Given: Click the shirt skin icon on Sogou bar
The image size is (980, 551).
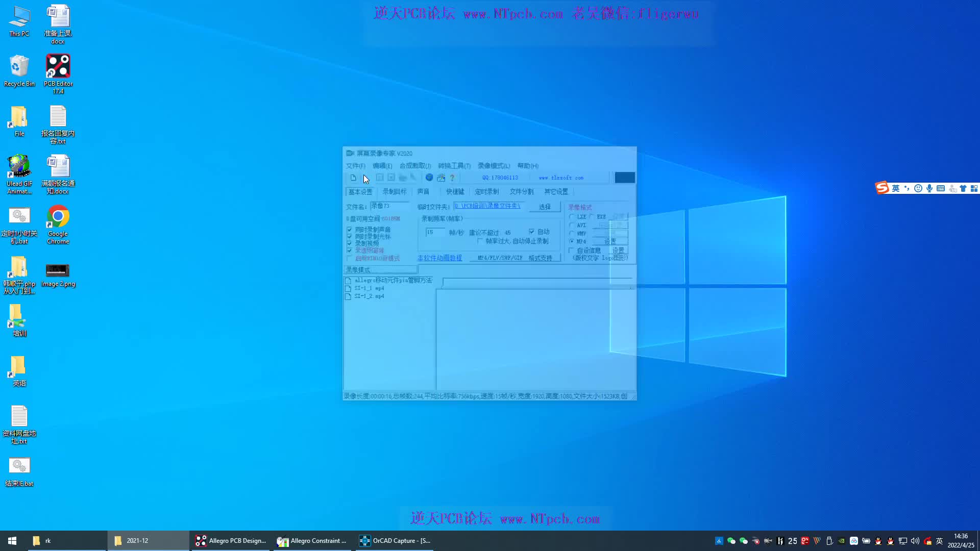Looking at the screenshot, I should click(x=963, y=188).
